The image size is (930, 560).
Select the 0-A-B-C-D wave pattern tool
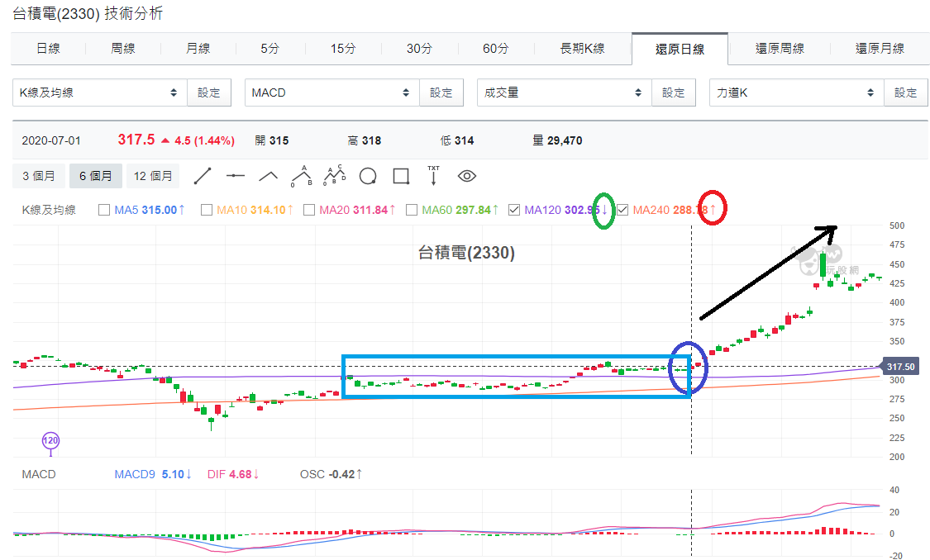click(x=335, y=175)
